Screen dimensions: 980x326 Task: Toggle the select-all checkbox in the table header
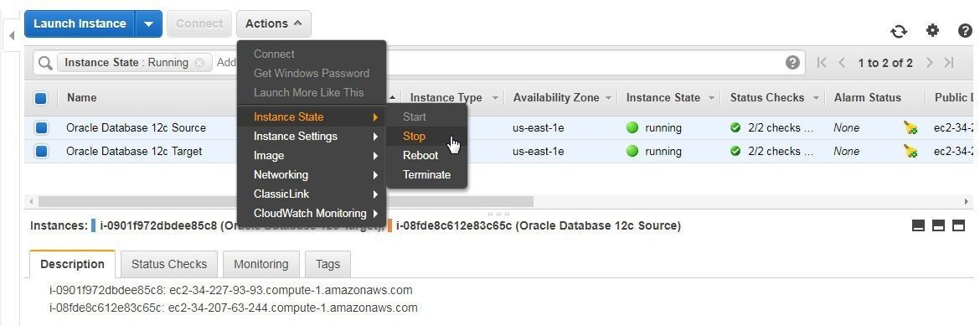[x=41, y=98]
